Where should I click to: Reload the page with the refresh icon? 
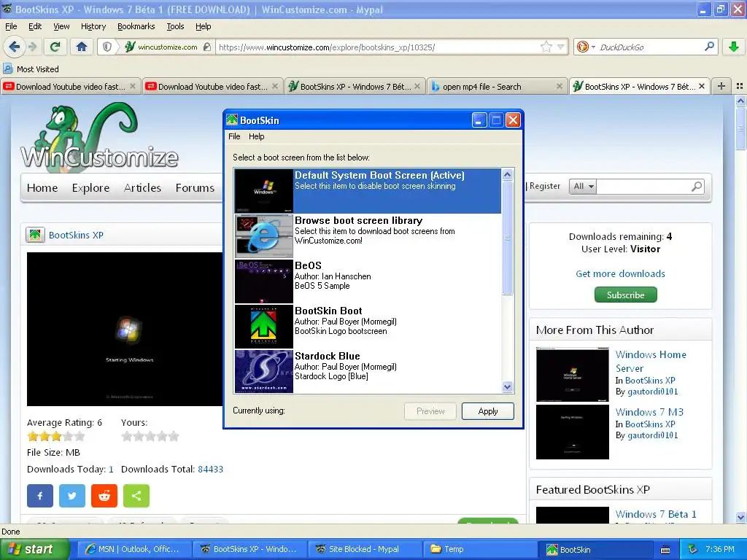pos(55,47)
